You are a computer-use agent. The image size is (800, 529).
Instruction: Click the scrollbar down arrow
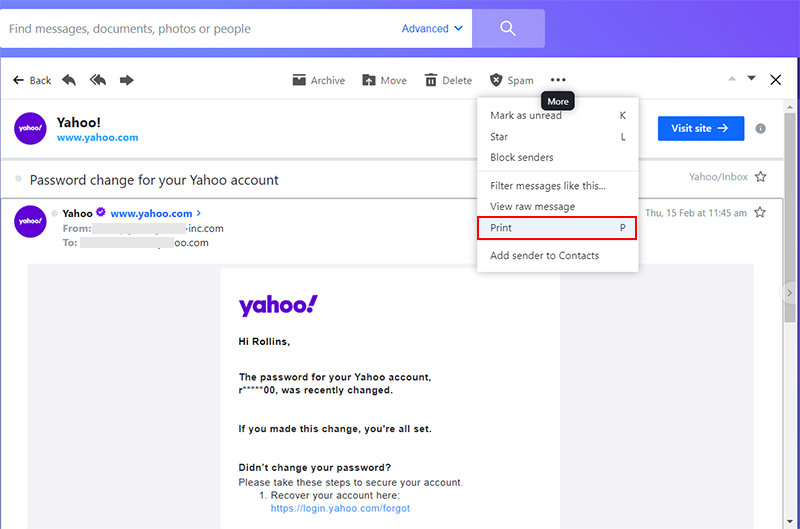pyautogui.click(x=790, y=521)
